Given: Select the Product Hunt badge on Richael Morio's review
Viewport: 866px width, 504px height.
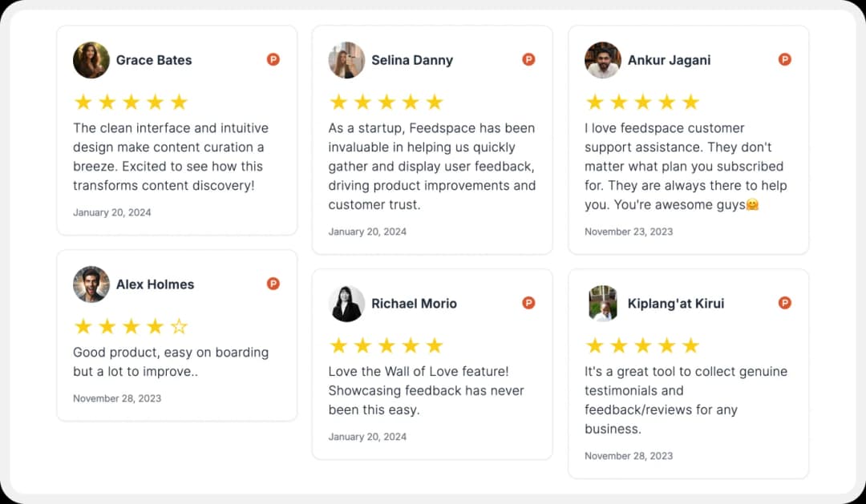Looking at the screenshot, I should [528, 303].
